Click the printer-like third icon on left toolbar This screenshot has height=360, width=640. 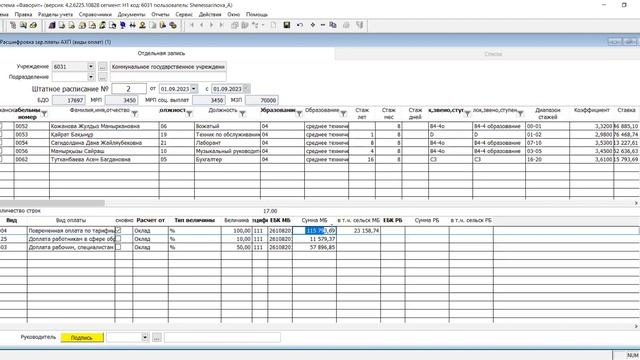33,25
